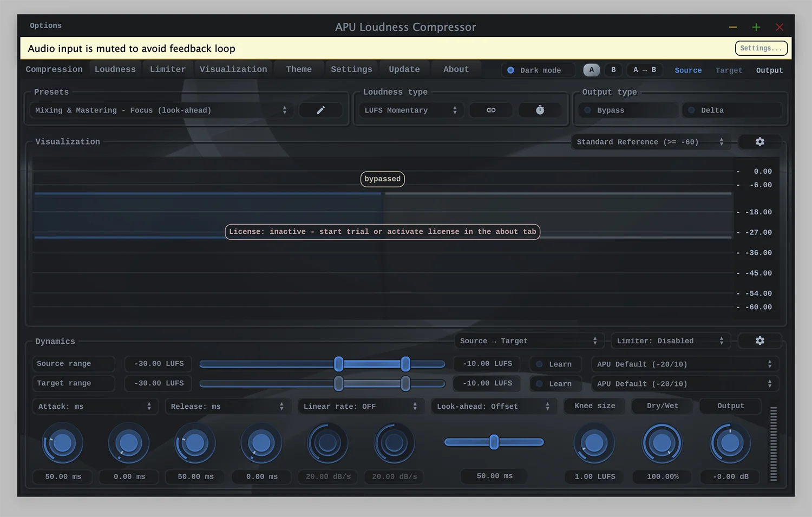Screen dimensions: 812x517
Task: Open the Attack: ms dropdown
Action: pos(95,407)
